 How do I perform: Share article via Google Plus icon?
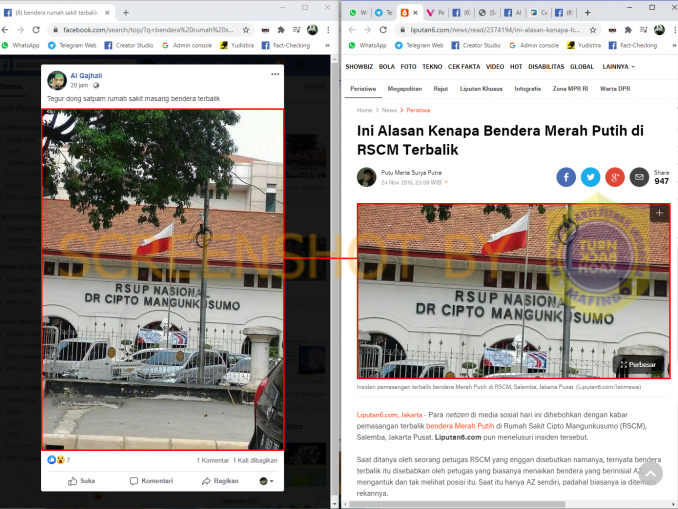pyautogui.click(x=615, y=177)
